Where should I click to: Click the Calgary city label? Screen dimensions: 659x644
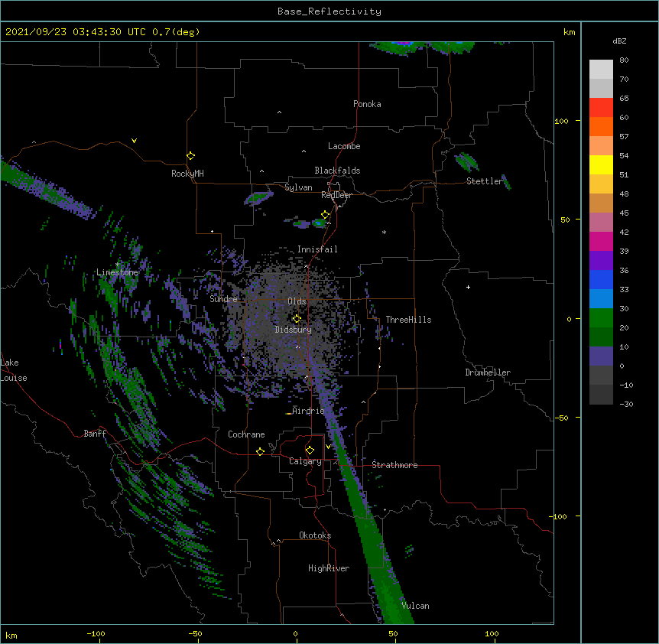[x=305, y=461]
